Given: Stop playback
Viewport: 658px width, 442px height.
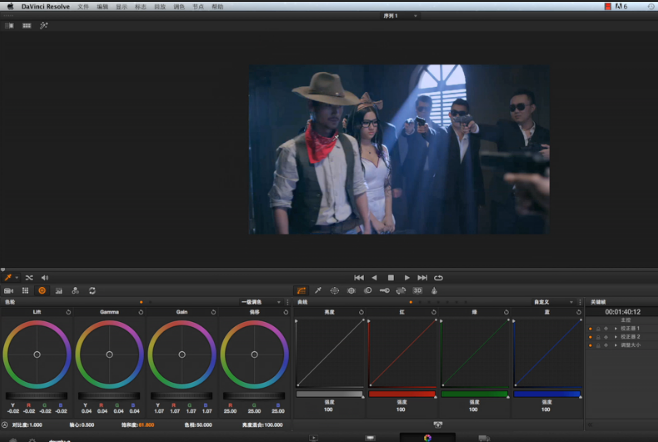Looking at the screenshot, I should [391, 277].
